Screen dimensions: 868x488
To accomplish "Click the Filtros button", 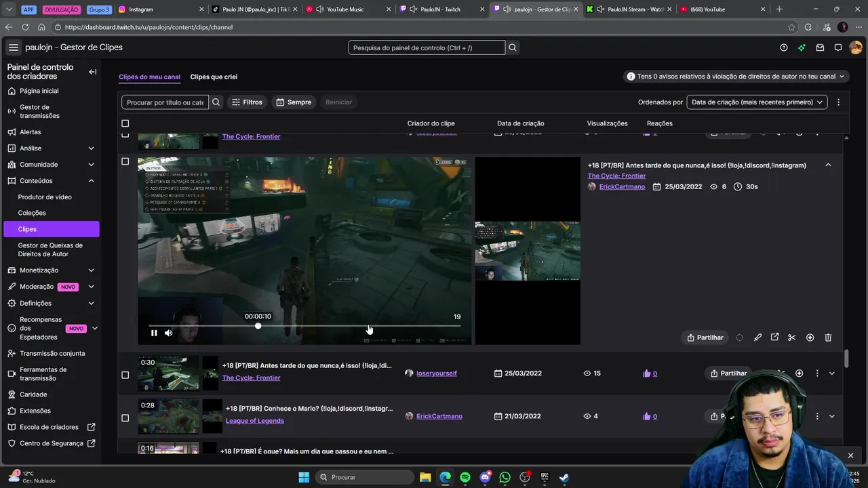I will (247, 102).
